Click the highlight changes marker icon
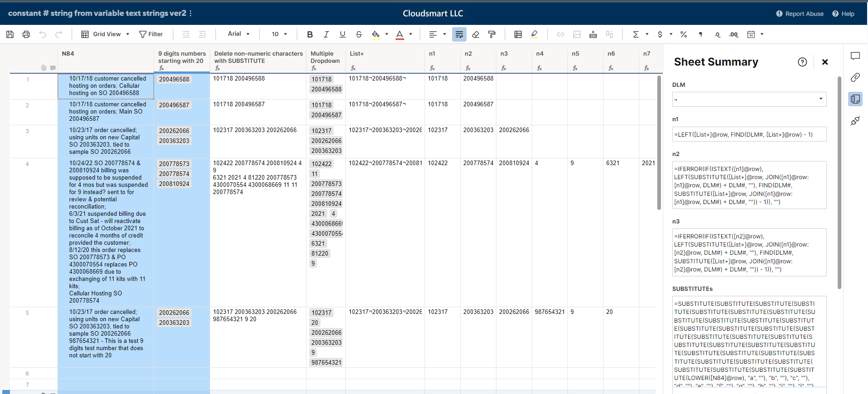Screen dimensions: 868x394 (x=534, y=34)
